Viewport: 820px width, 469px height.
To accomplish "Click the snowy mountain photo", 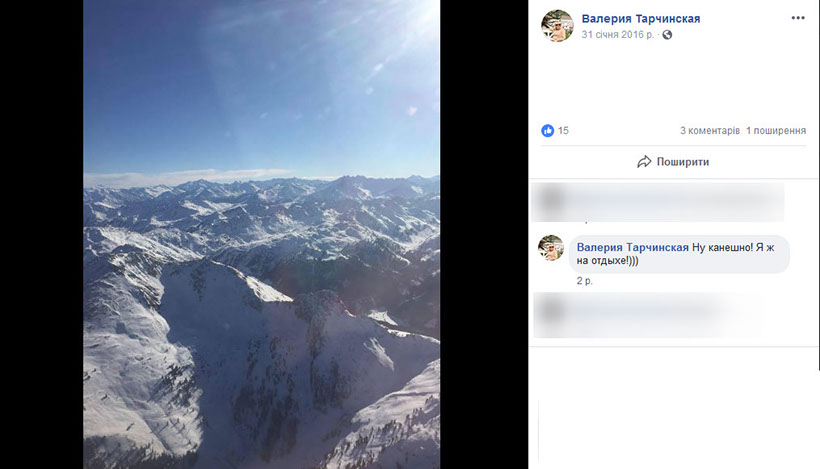I will [x=261, y=234].
